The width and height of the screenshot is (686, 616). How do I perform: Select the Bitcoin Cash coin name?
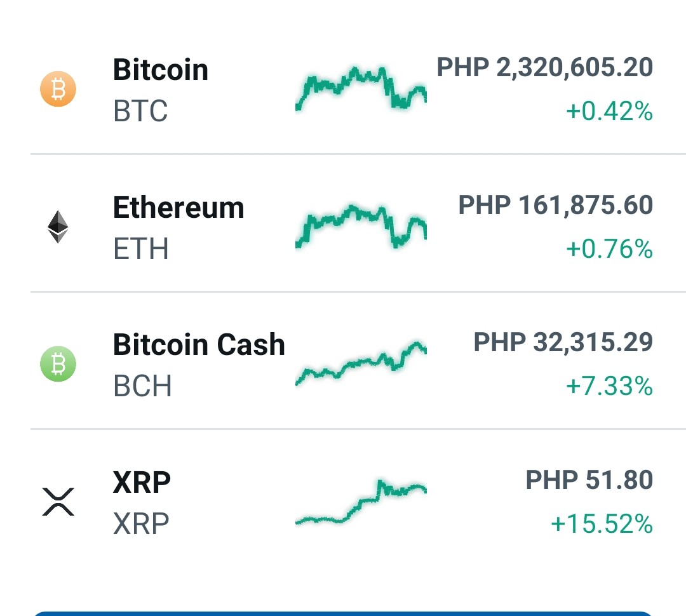(199, 344)
